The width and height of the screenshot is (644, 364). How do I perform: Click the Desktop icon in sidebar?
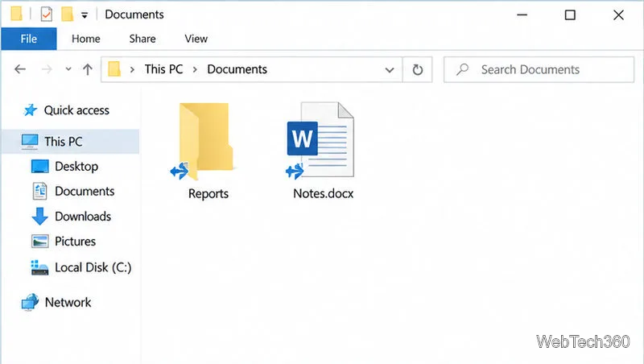(39, 167)
